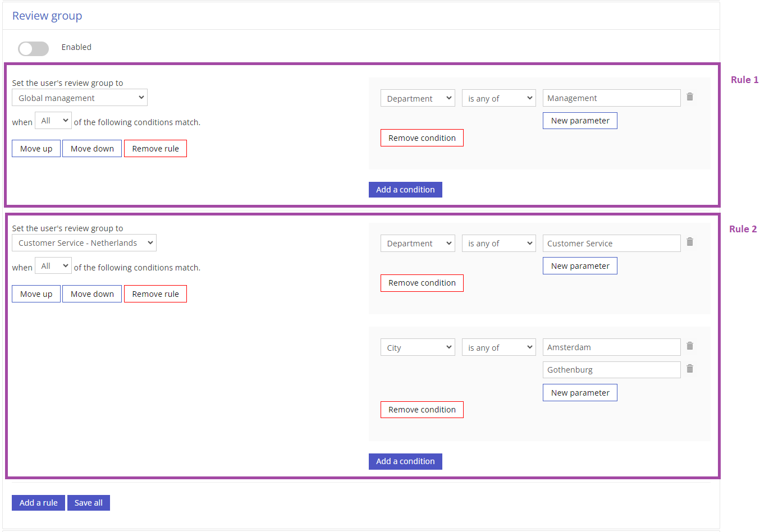The image size is (769, 532).
Task: Open the Global management review group dropdown
Action: pyautogui.click(x=80, y=98)
